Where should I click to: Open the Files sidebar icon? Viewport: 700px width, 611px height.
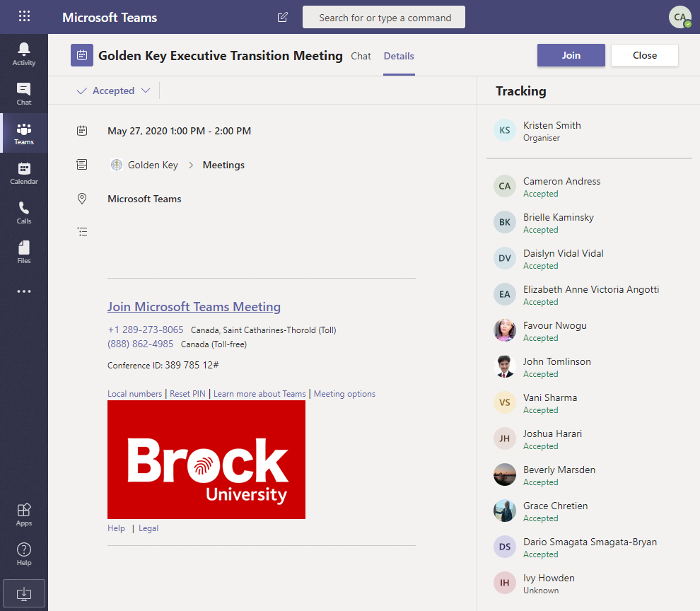24,252
